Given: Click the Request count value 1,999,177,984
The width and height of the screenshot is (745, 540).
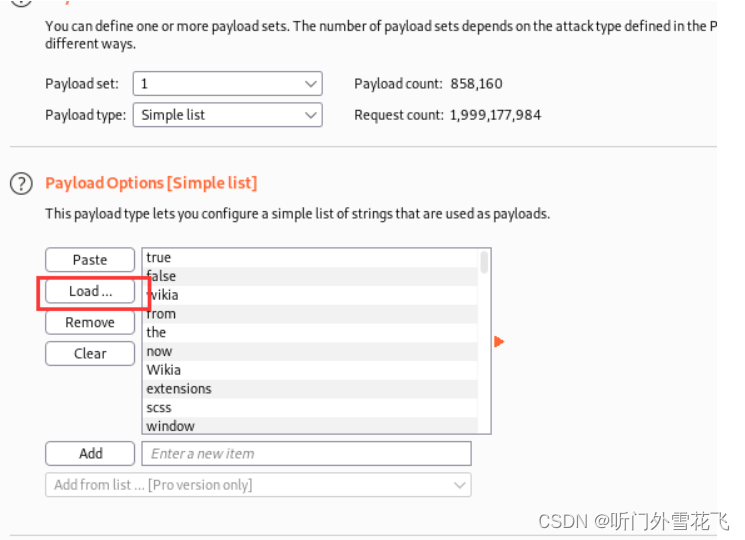Looking at the screenshot, I should 495,115.
